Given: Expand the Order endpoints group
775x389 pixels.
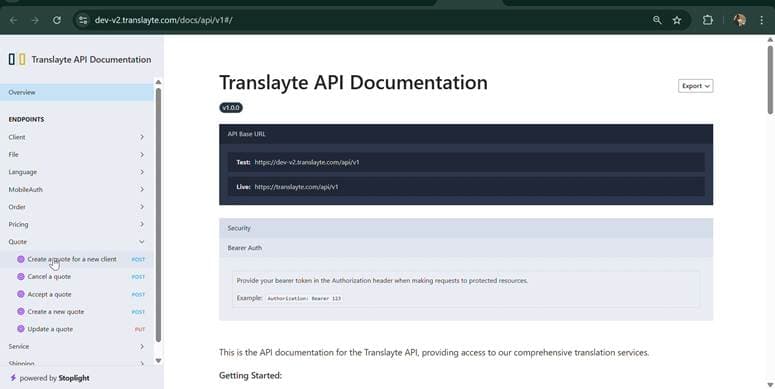Looking at the screenshot, I should tap(77, 207).
